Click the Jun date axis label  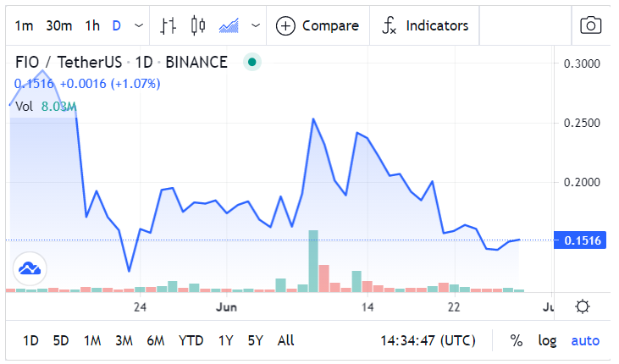[227, 307]
